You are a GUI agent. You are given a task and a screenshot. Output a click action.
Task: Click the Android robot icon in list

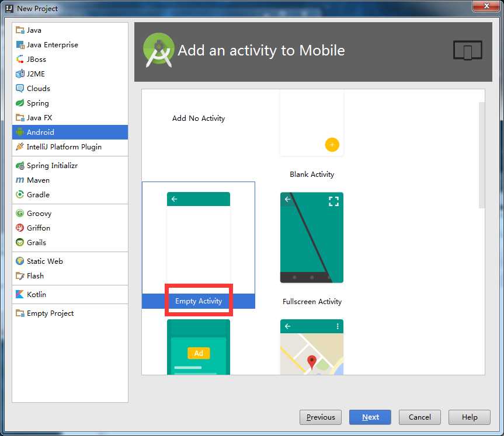20,132
